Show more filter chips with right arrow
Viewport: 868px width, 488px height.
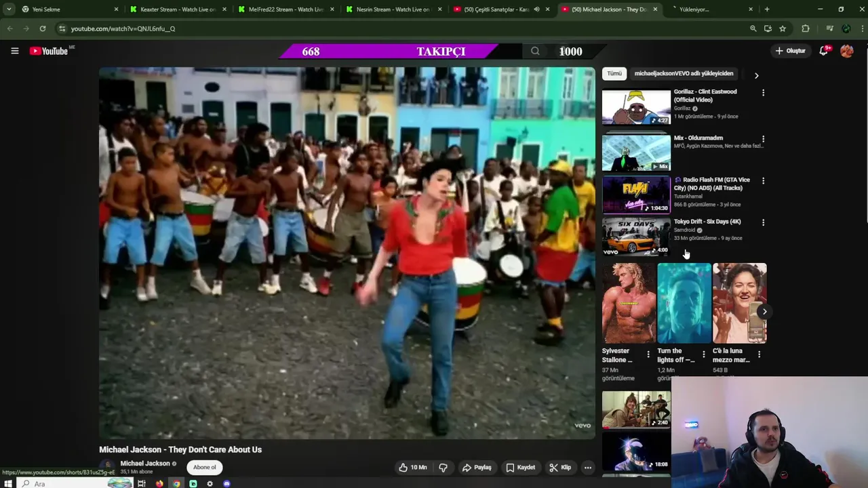coord(756,75)
